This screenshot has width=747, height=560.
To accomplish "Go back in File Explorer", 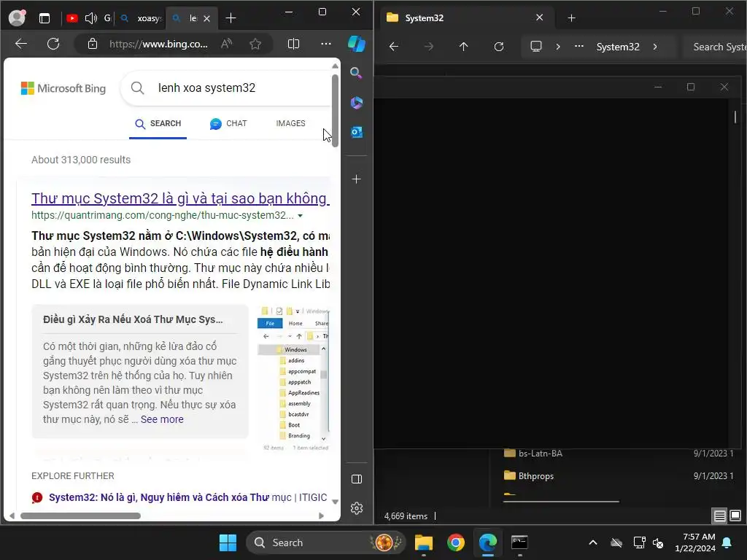I will tap(393, 47).
